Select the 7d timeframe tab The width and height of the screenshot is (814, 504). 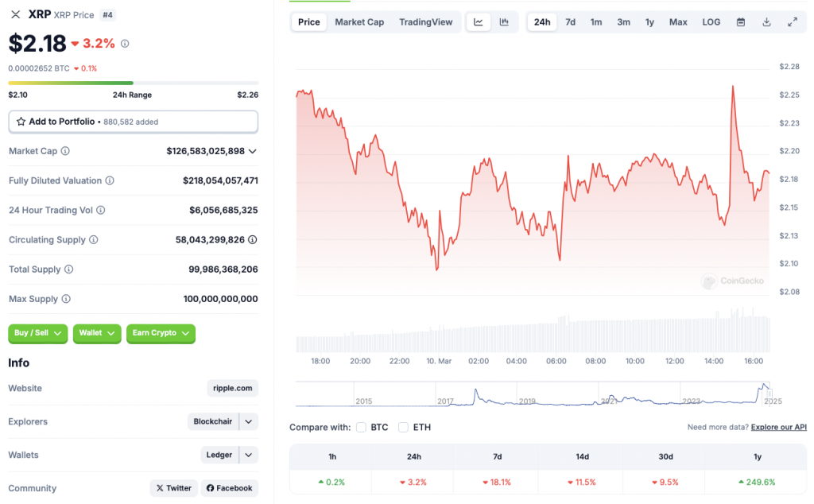pyautogui.click(x=569, y=21)
